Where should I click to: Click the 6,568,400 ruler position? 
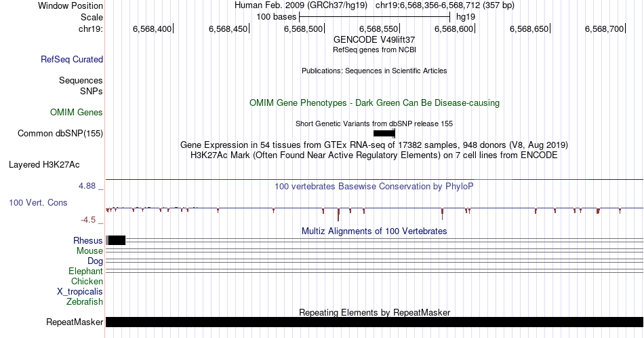(x=152, y=29)
